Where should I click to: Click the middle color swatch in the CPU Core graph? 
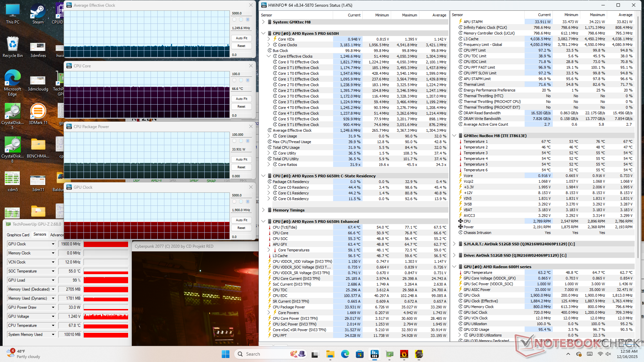tap(241, 80)
